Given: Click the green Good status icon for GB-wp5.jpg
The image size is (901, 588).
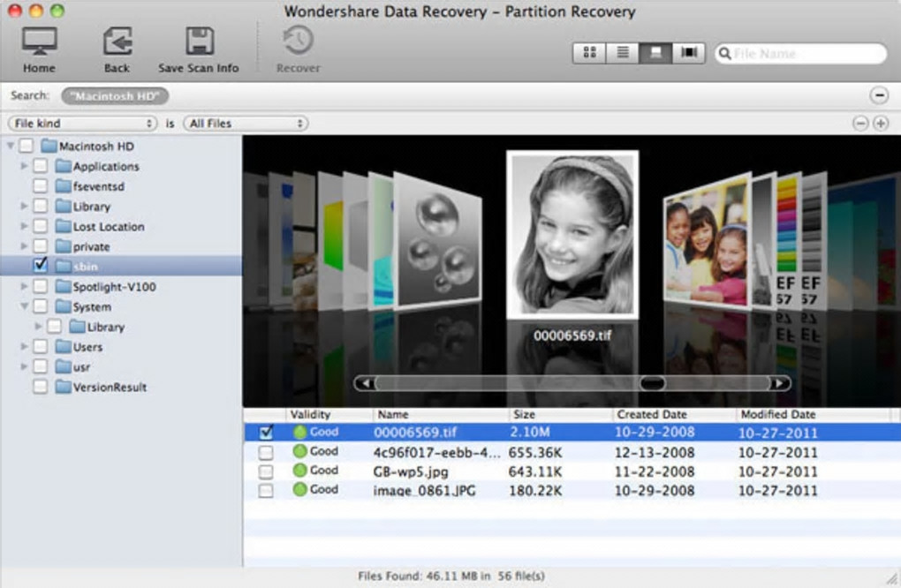Looking at the screenshot, I should [x=300, y=471].
